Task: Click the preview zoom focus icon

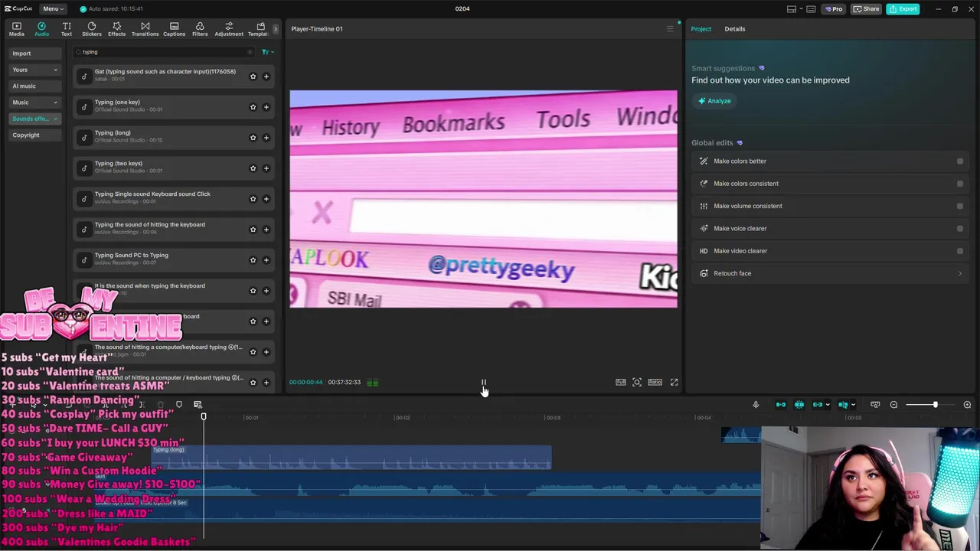Action: (x=637, y=382)
